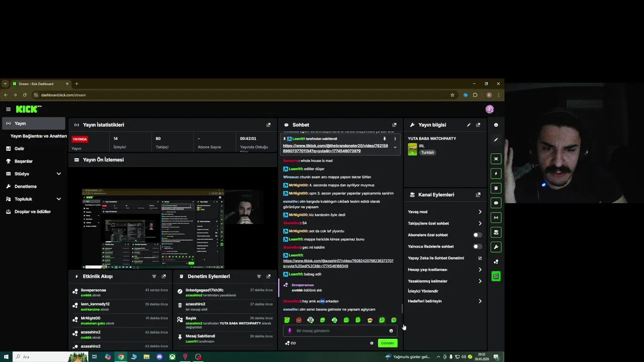Click the channel points infinity balance
Image resolution: width=644 pixels, height=362 pixels.
(x=290, y=343)
